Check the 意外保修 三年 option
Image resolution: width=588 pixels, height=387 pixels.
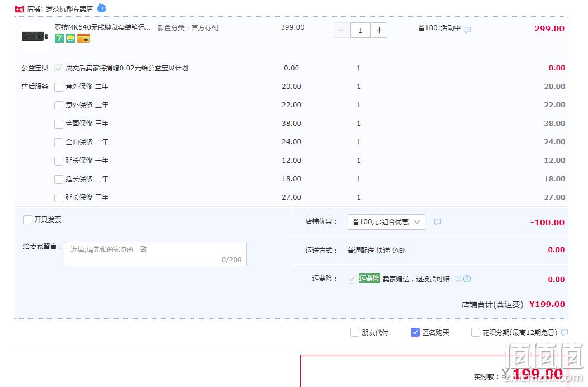tap(59, 106)
